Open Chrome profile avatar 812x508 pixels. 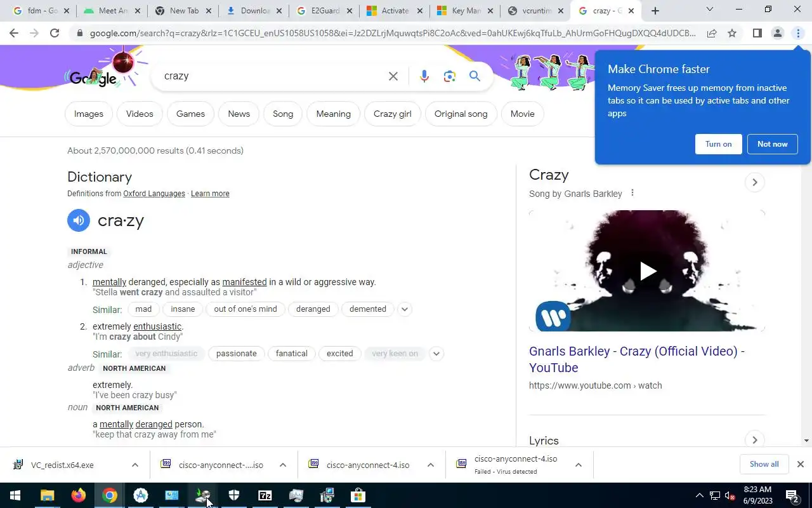point(777,33)
